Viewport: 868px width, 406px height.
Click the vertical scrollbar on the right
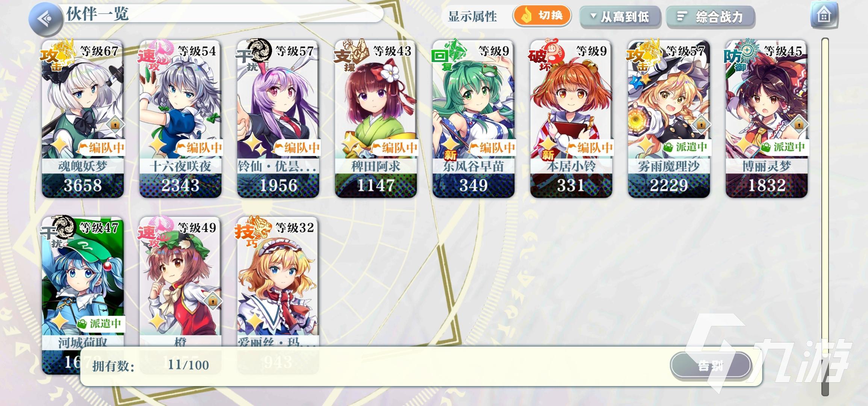click(x=825, y=217)
